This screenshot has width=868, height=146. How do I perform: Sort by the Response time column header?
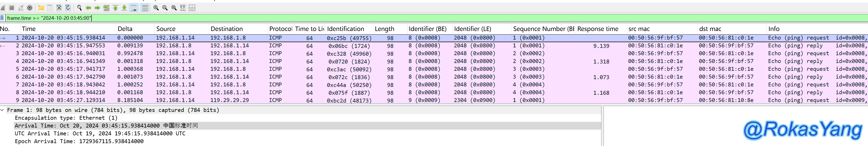point(598,29)
